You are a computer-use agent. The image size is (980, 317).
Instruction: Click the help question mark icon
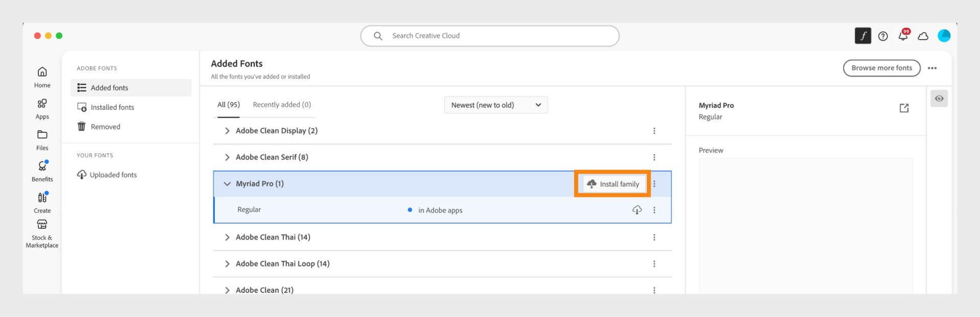[x=883, y=36]
